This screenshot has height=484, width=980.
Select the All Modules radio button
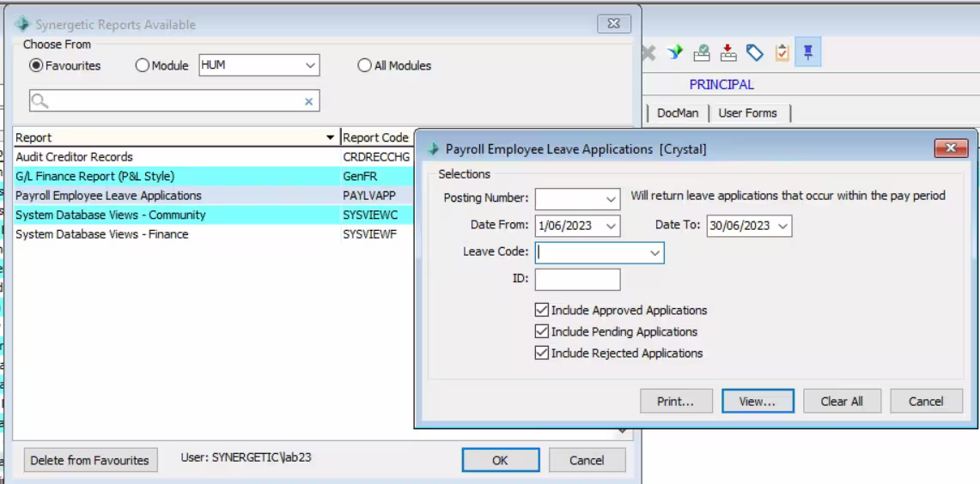coord(364,65)
